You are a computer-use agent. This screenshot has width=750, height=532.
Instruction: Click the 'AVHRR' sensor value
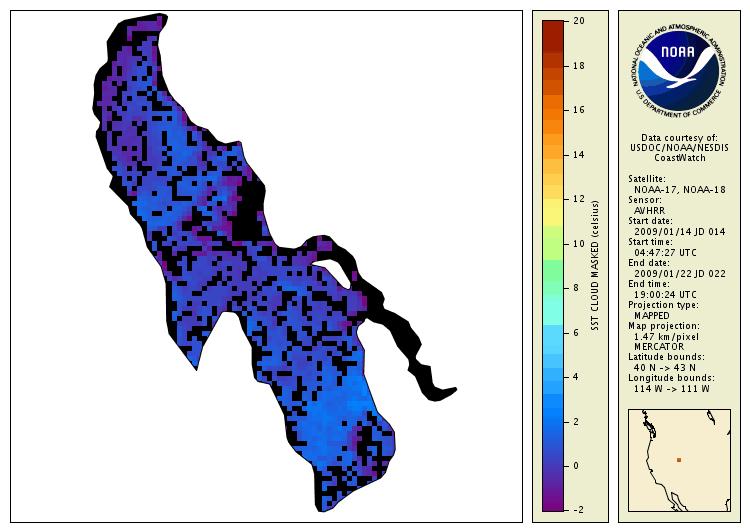[649, 211]
